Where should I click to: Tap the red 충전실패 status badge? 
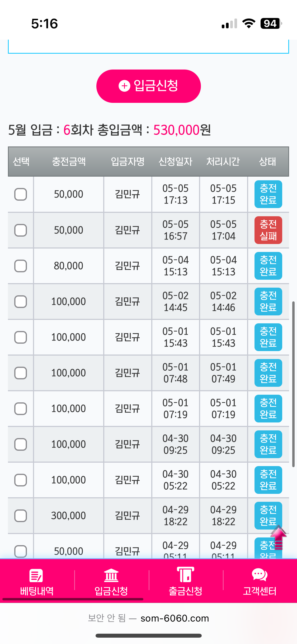268,230
